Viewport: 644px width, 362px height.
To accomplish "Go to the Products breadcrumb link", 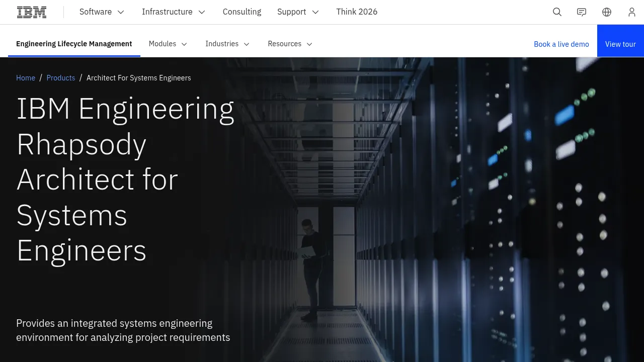I will click(x=61, y=78).
